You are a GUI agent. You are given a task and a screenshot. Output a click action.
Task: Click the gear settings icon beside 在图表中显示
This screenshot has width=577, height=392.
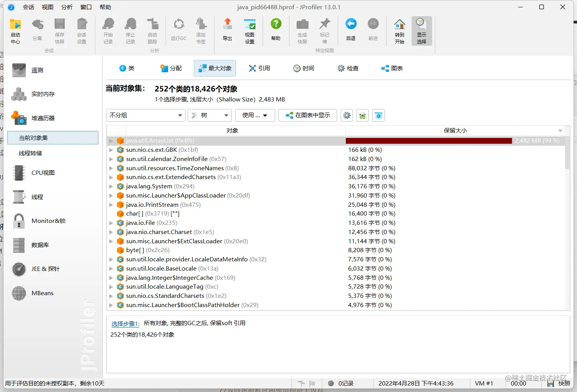click(347, 115)
